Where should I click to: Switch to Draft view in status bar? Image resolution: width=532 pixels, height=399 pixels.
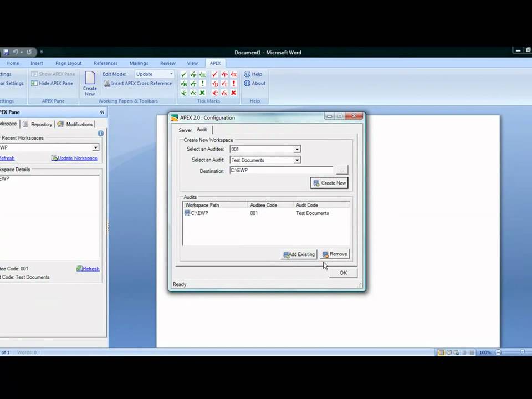tap(472, 352)
